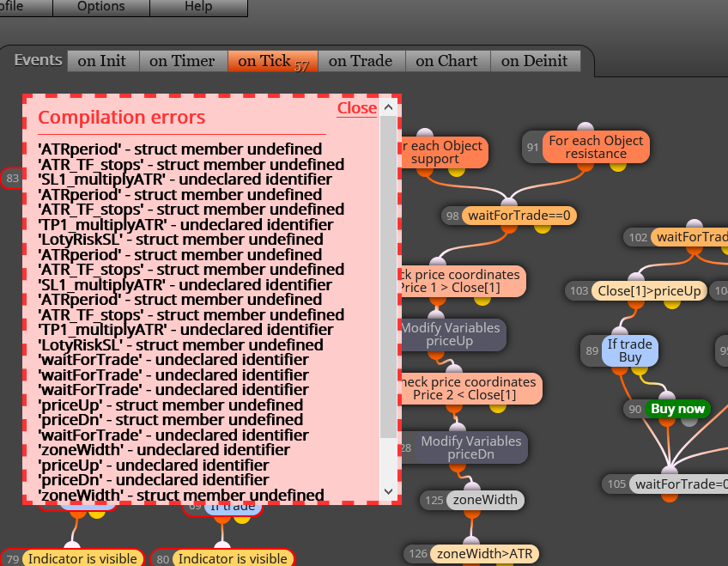Select block 79 Indicator is visible

(82, 558)
